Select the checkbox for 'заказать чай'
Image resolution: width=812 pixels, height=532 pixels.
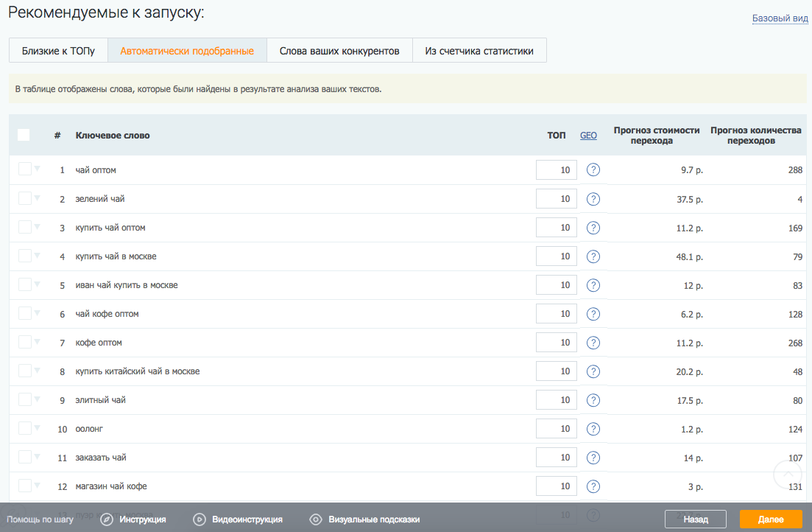[25, 457]
